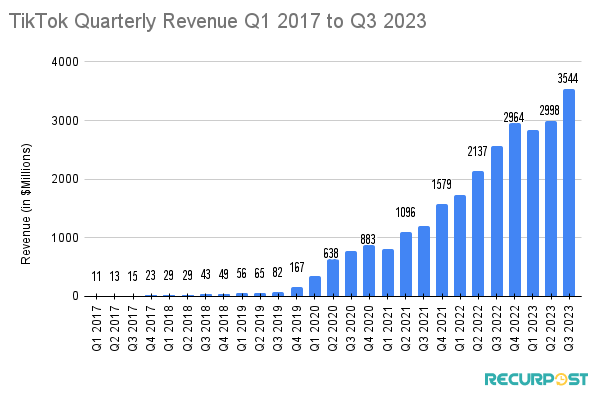600x407 pixels.
Task: Click the x-axis label Q2 2019
Action: coord(259,328)
